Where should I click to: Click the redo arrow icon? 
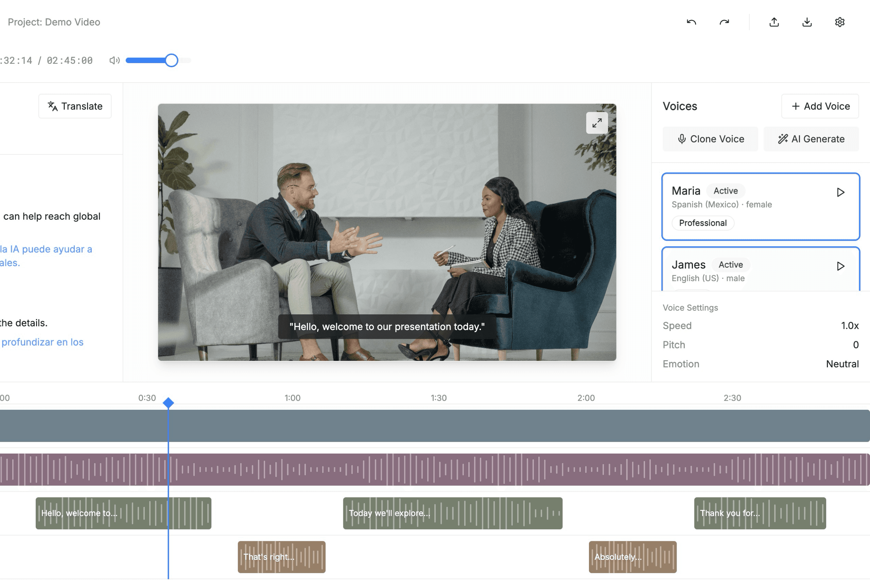click(724, 22)
